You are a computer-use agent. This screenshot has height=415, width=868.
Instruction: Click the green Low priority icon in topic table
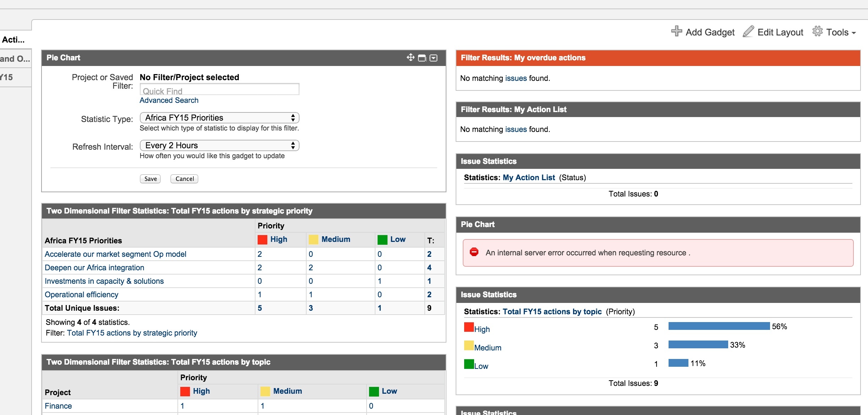(x=374, y=392)
